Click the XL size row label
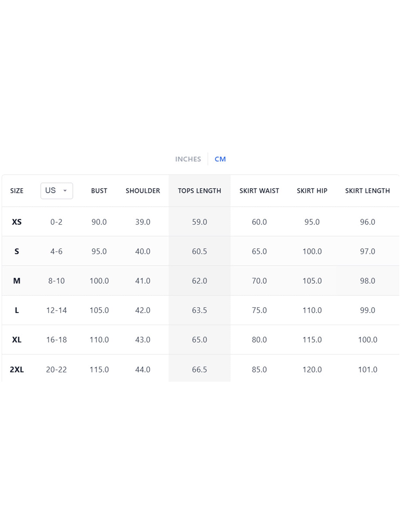Viewport: 401px width, 532px height. (x=17, y=340)
